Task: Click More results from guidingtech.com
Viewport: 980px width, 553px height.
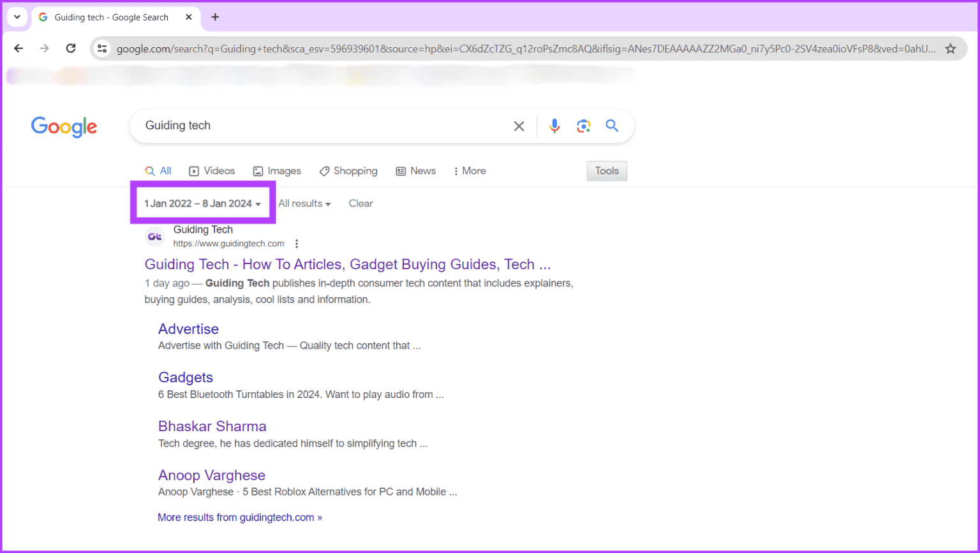Action: pos(240,517)
